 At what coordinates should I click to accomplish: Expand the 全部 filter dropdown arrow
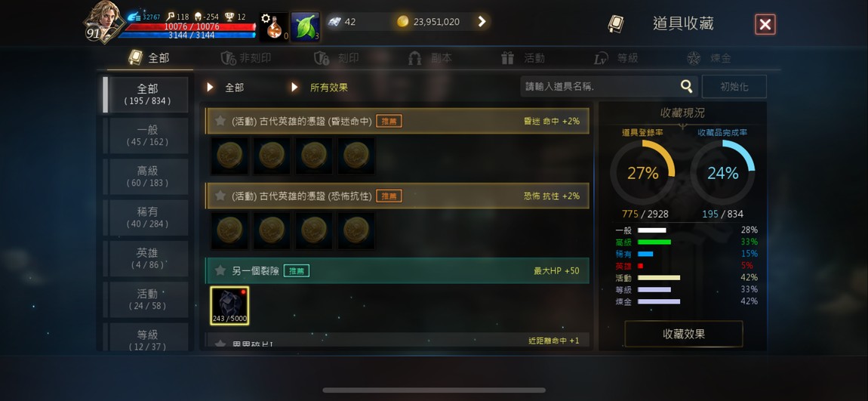click(x=211, y=88)
